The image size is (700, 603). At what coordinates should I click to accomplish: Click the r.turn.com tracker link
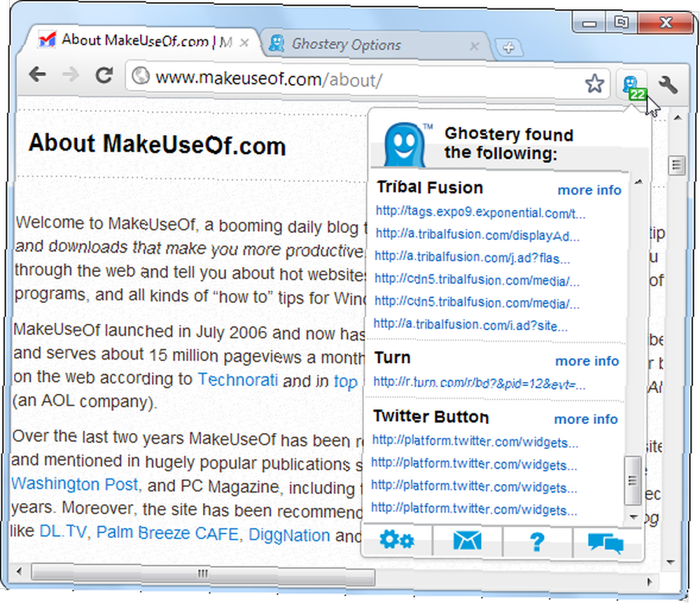[479, 383]
